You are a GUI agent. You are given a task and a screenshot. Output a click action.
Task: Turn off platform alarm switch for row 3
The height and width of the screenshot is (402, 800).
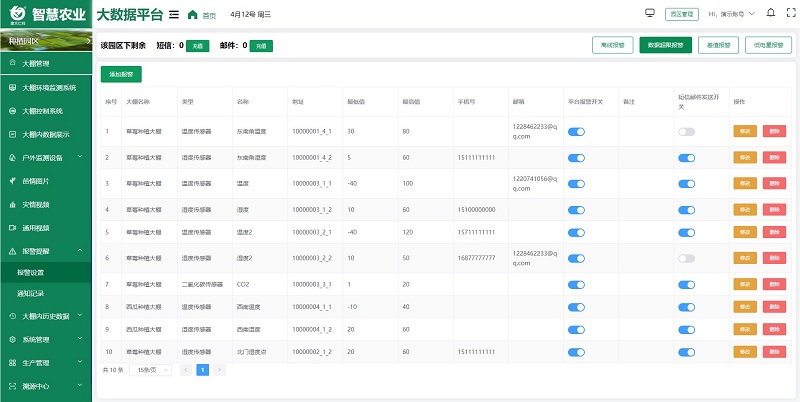click(x=576, y=183)
